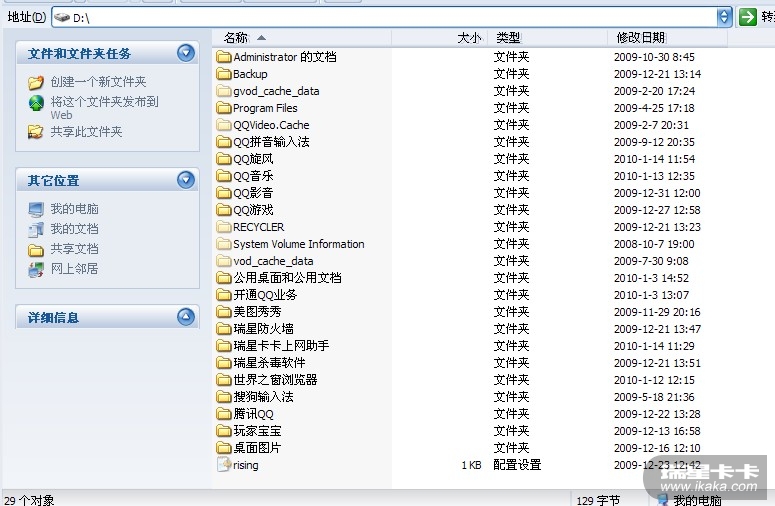775x506 pixels.
Task: Click 共享此文件夹 link
Action: point(86,131)
